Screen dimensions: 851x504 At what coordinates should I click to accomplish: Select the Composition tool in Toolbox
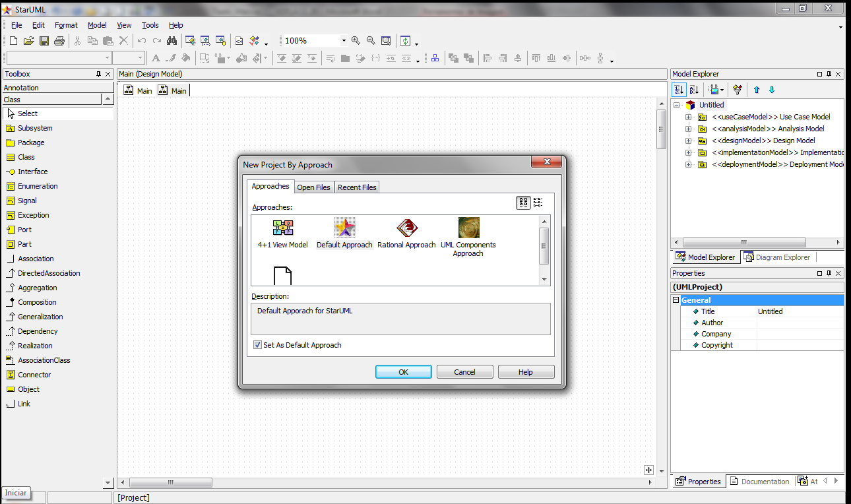[37, 302]
